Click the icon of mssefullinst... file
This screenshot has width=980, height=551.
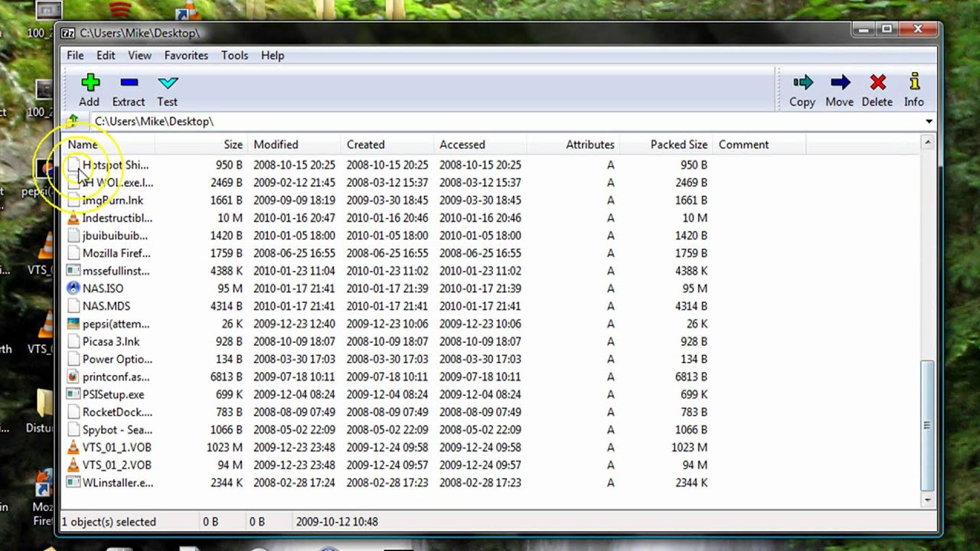point(73,271)
